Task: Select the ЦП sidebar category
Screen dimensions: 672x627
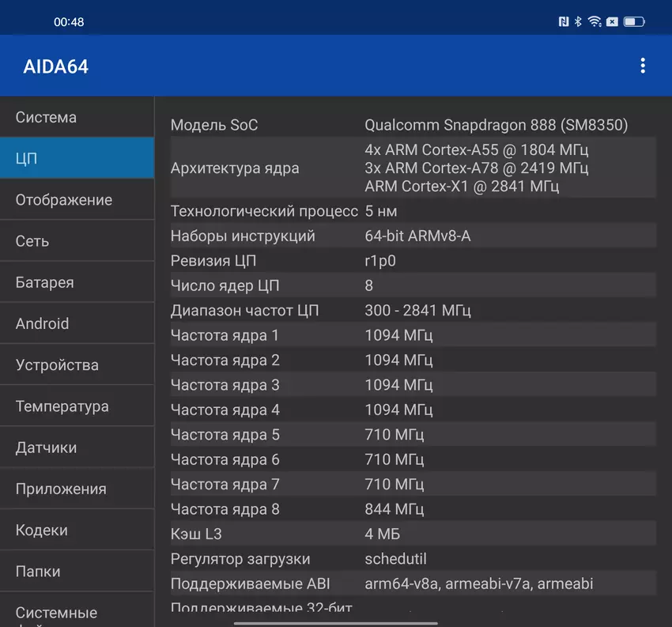Action: 77,158
